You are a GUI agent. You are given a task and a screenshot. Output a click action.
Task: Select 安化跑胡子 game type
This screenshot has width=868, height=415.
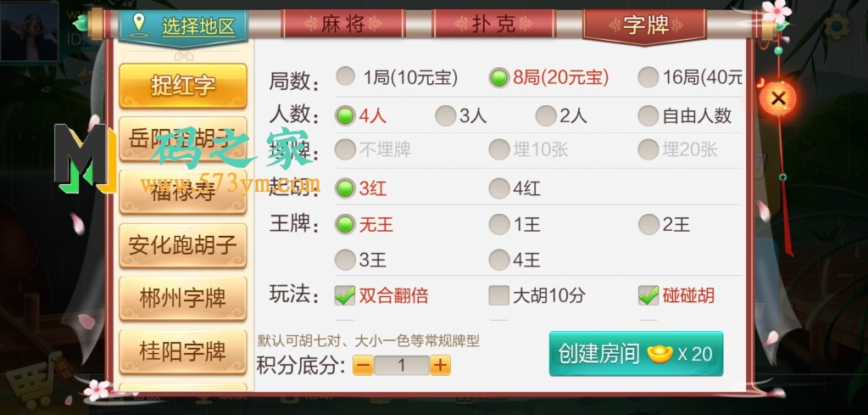point(183,245)
